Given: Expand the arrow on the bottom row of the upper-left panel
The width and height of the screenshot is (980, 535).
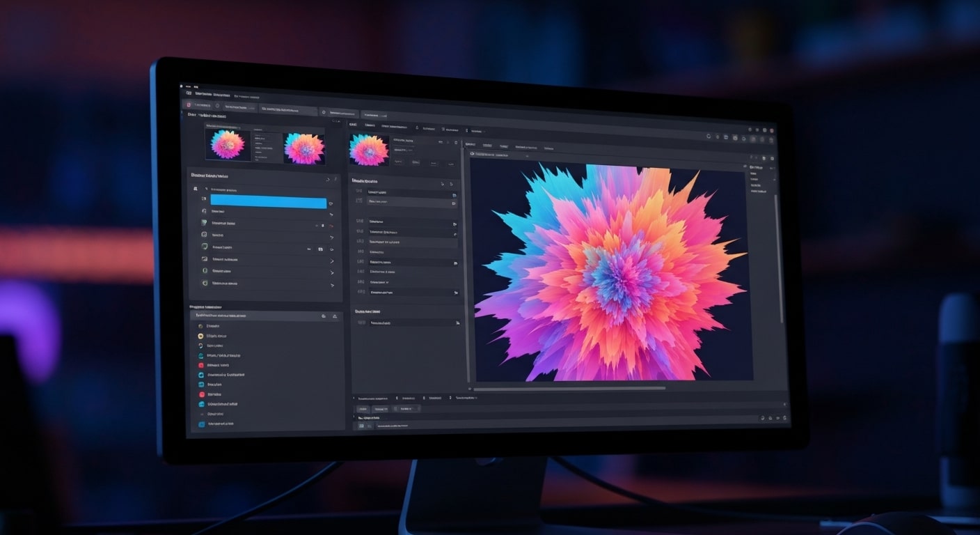Looking at the screenshot, I should click(x=332, y=286).
